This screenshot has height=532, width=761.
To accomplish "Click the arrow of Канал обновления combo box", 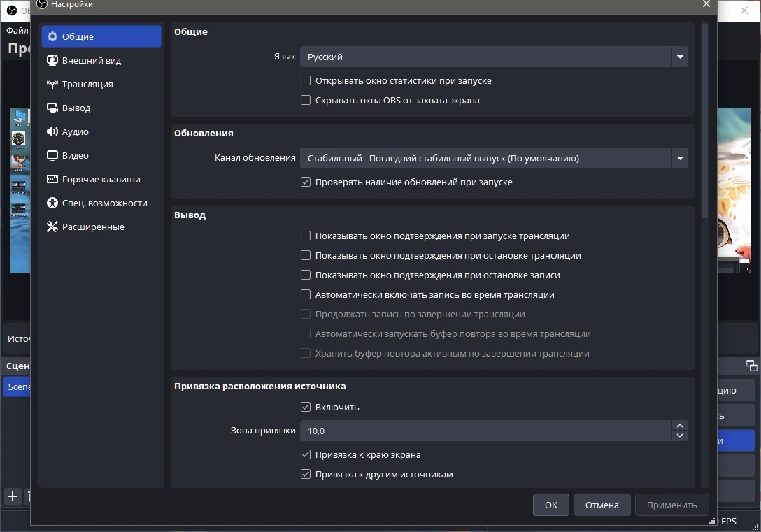I will (x=680, y=158).
